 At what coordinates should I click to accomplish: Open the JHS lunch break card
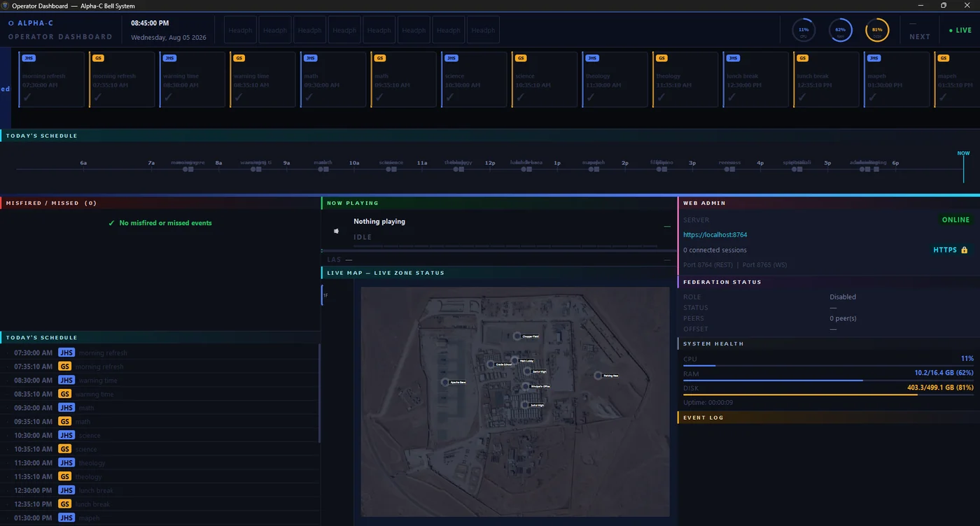tap(755, 79)
